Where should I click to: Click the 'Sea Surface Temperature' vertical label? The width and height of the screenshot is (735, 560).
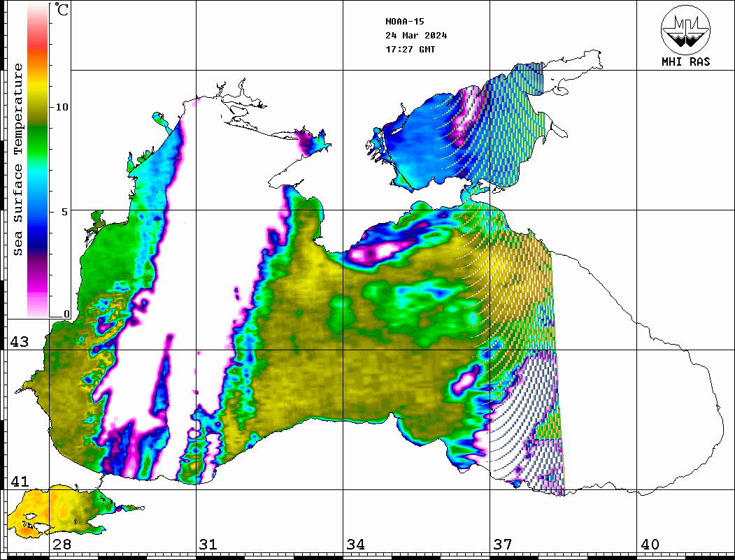point(18,159)
